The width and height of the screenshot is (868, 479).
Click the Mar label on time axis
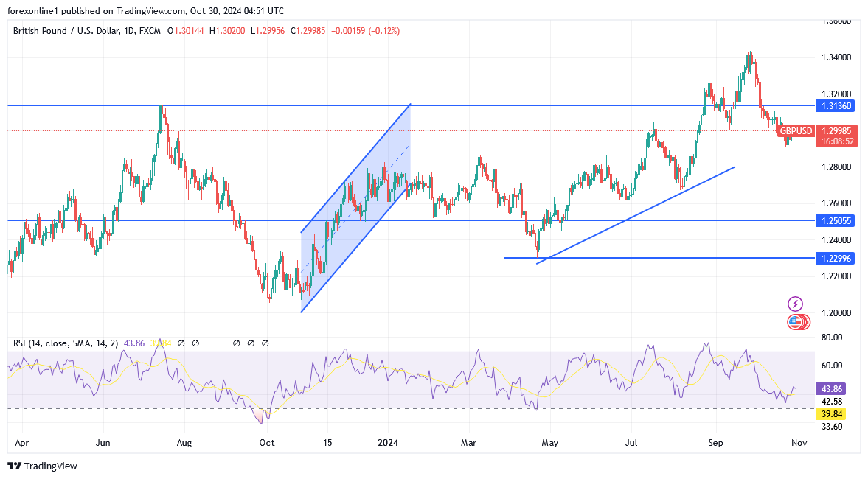[469, 443]
